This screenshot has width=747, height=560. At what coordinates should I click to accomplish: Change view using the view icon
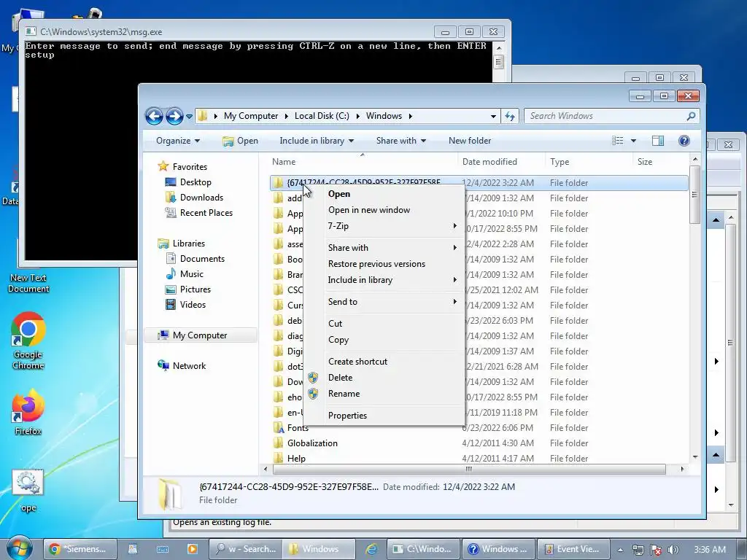pos(617,141)
